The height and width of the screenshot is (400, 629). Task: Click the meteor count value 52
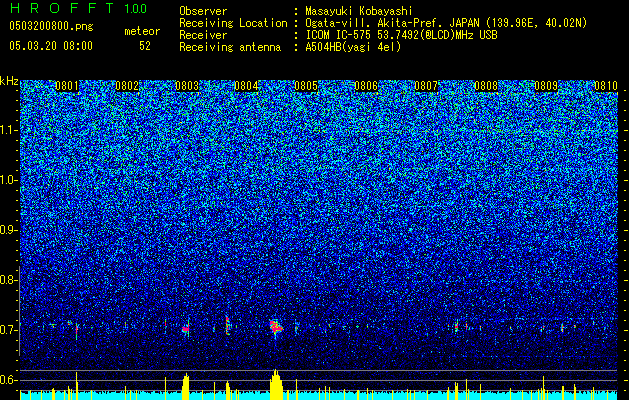(x=145, y=46)
